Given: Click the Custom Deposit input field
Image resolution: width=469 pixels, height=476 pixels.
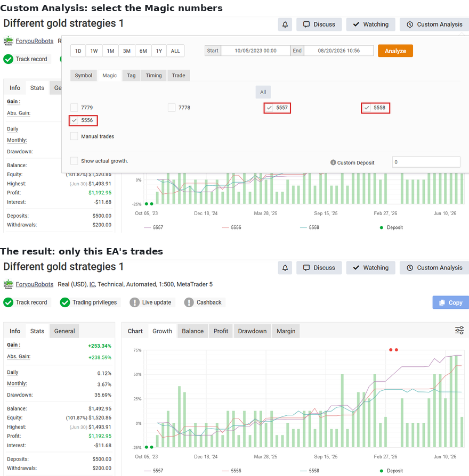Looking at the screenshot, I should coord(426,162).
